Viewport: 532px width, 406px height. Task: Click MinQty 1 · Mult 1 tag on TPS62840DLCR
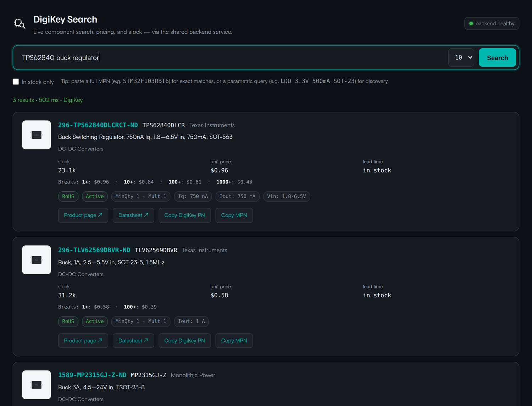coord(141,196)
